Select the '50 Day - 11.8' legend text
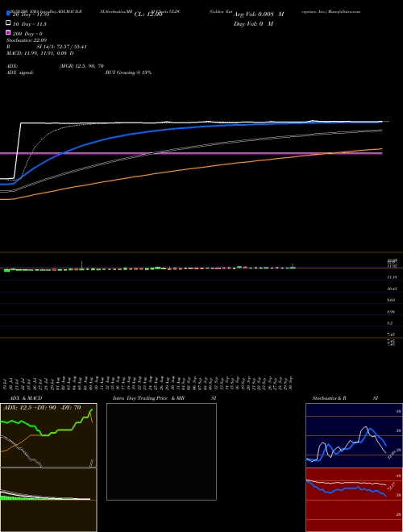Image resolution: width=403 pixels, height=532 pixels. (30, 24)
